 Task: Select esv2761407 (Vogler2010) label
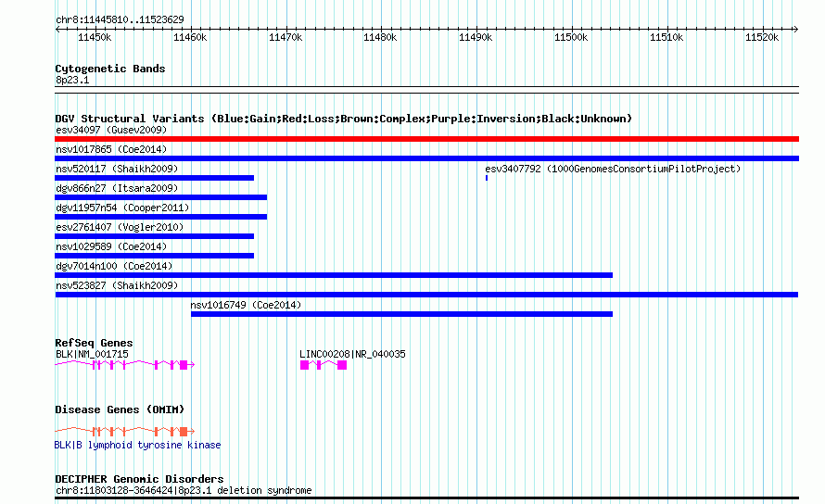120,227
